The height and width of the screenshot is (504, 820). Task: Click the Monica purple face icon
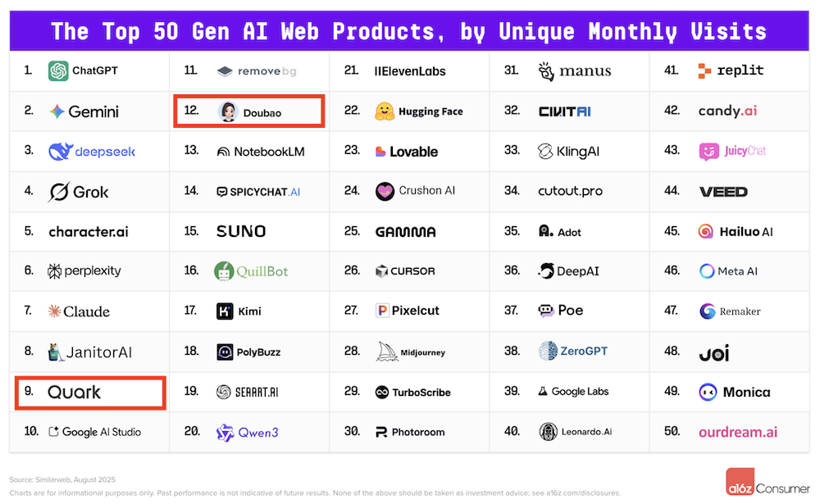(708, 392)
